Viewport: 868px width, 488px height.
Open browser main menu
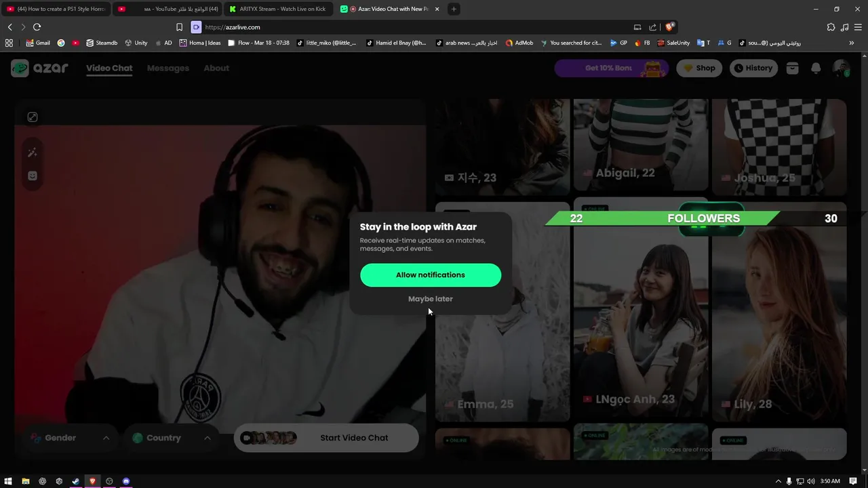(x=858, y=27)
